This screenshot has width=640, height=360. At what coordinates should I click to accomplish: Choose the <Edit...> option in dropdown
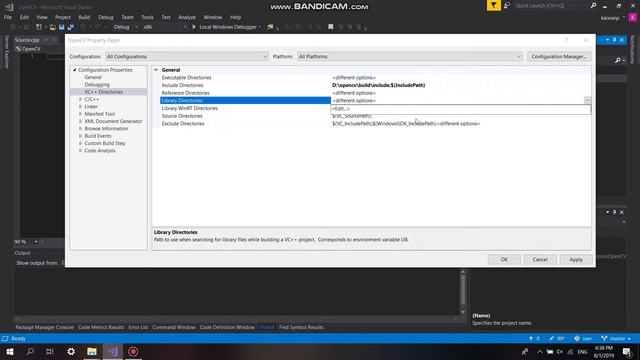460,109
